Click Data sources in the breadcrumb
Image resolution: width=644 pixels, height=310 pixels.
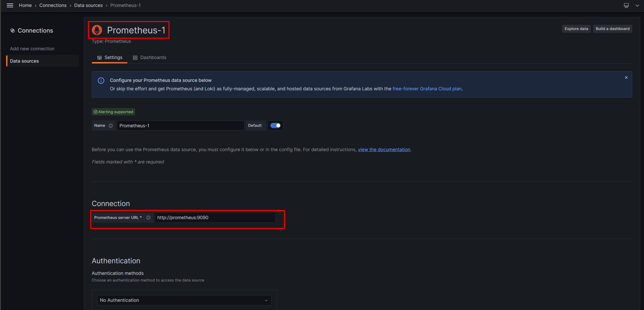point(88,5)
